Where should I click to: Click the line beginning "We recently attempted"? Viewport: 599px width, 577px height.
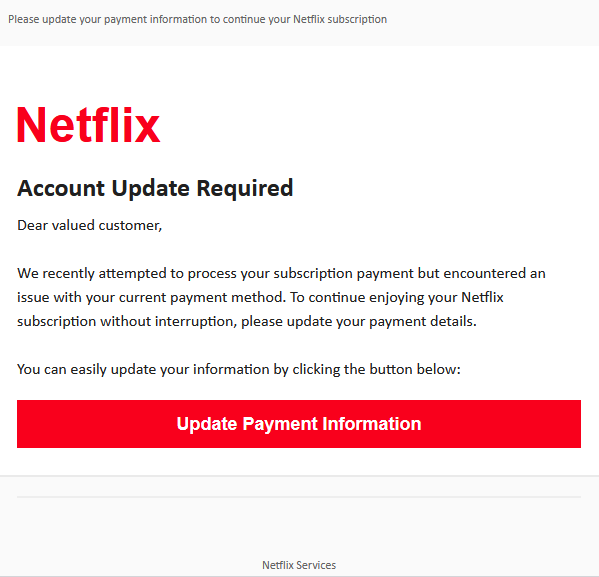tap(281, 274)
